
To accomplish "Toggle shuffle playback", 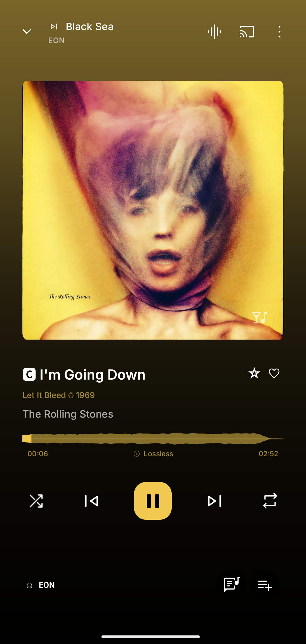I will tap(36, 501).
